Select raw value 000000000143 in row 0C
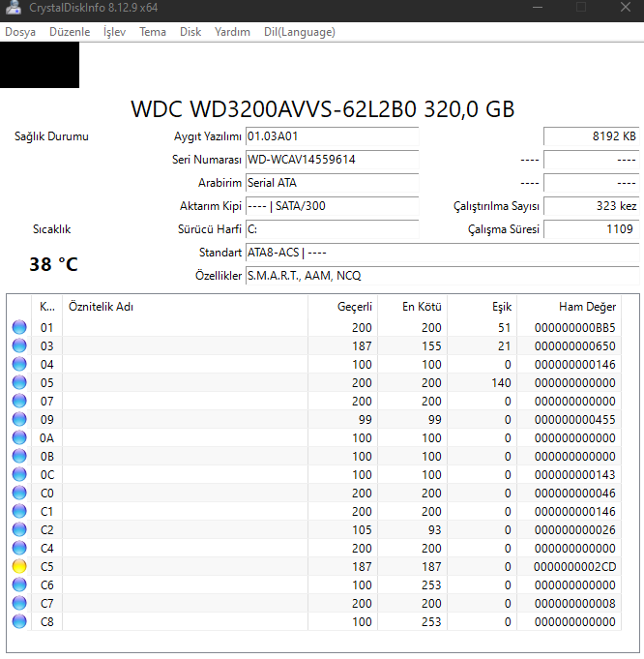 pyautogui.click(x=574, y=474)
